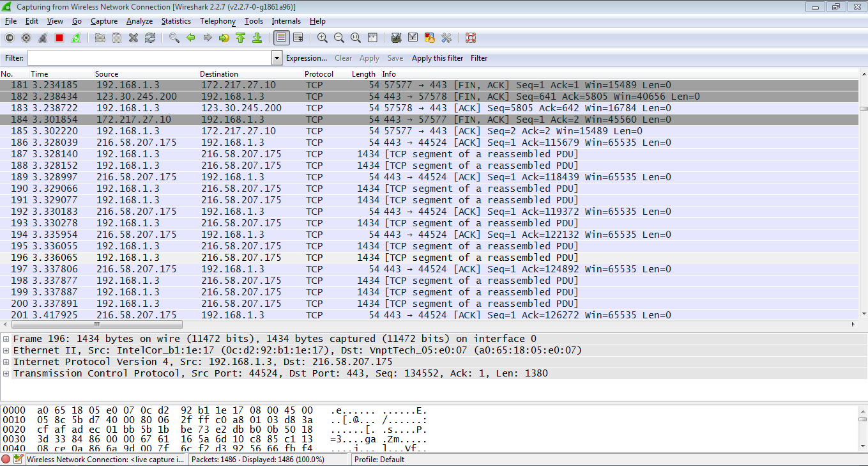Select packet 186 ACK Ack=115679

[x=429, y=143]
